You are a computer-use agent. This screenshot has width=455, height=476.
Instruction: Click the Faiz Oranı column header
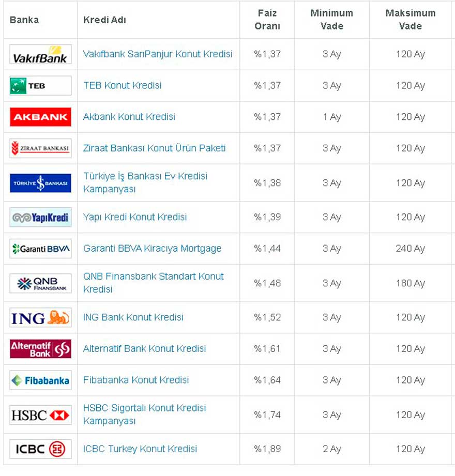tap(267, 20)
